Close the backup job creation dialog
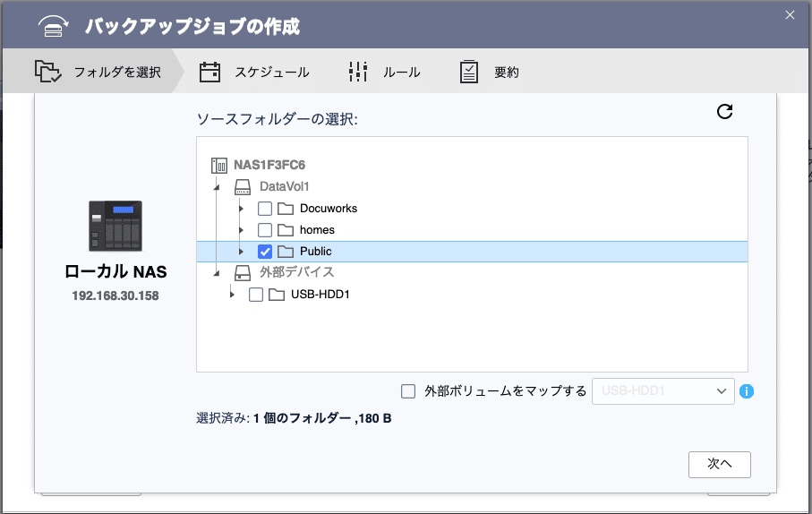The height and width of the screenshot is (514, 812). 790,14
